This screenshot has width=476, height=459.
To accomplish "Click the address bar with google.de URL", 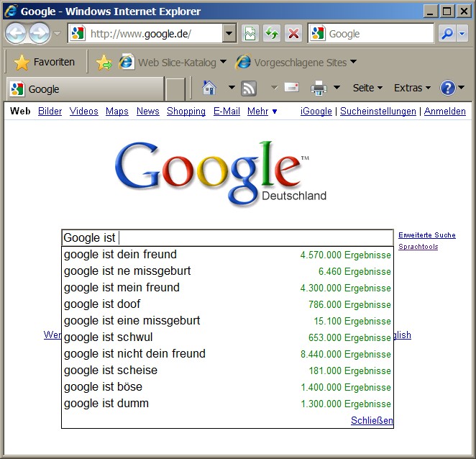I will point(145,33).
